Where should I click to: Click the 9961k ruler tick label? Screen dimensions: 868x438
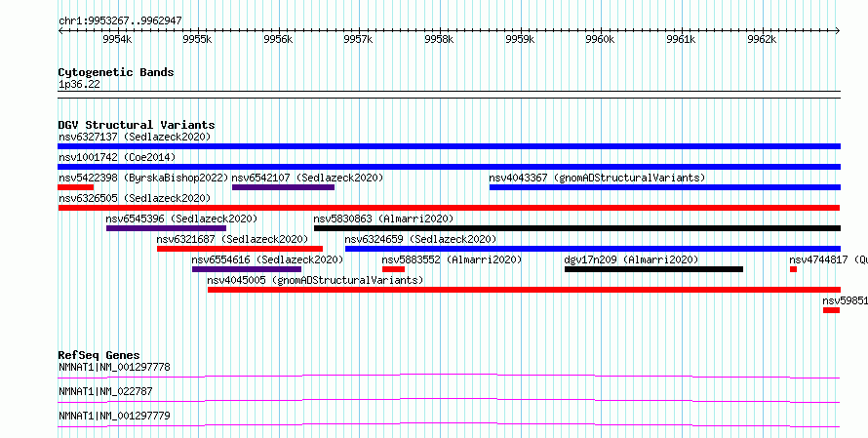coord(682,39)
